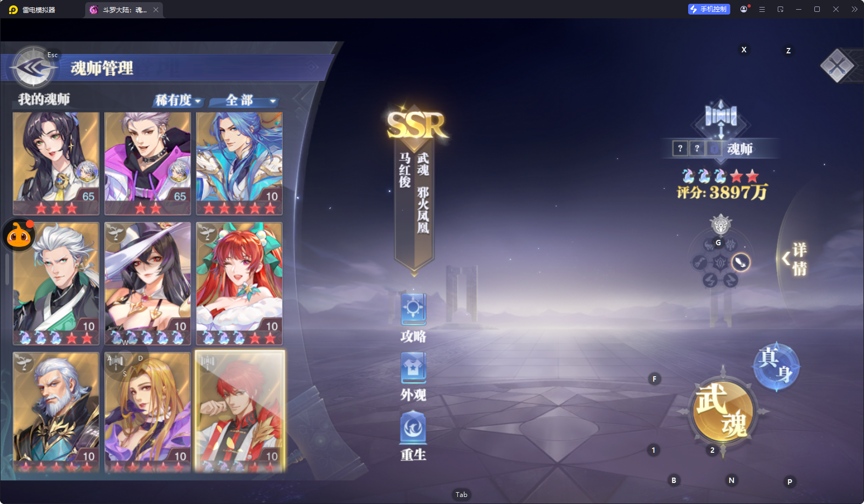Tap the second question mark slot
This screenshot has width=864, height=504.
click(697, 148)
